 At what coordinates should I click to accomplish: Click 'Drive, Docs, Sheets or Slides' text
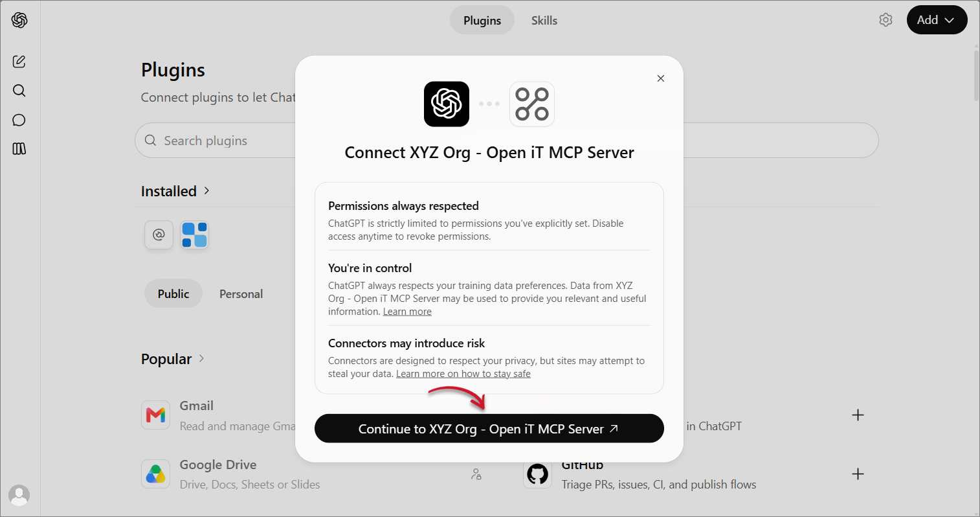pos(250,485)
